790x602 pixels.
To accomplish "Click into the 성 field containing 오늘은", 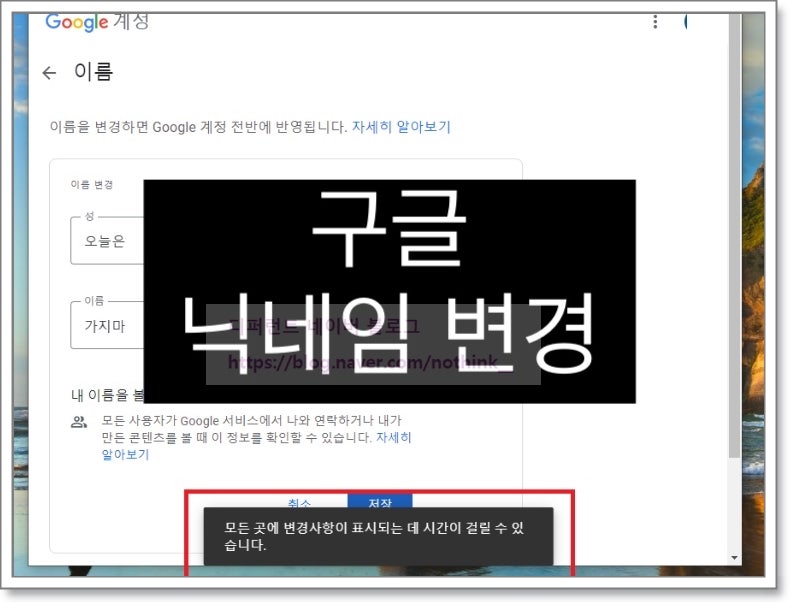I will click(x=107, y=240).
